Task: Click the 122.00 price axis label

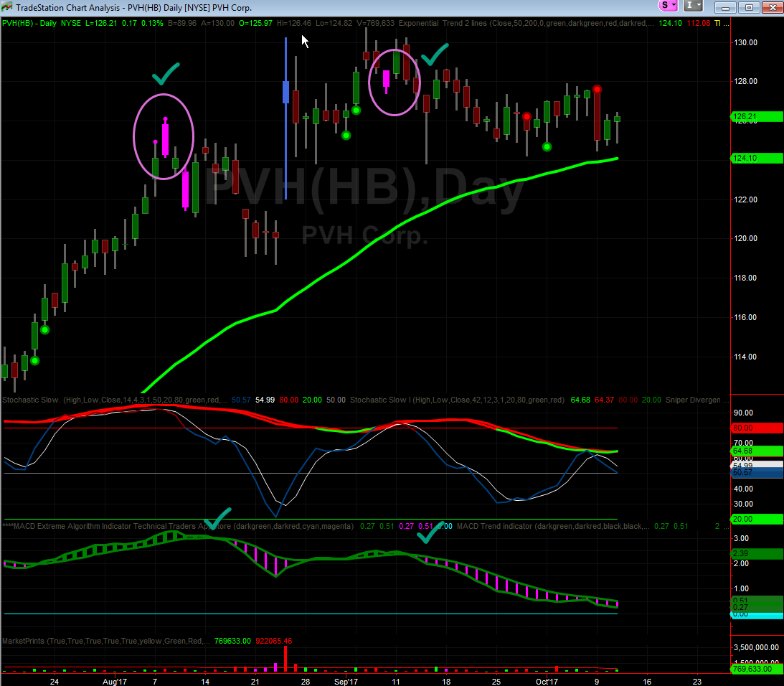Action: 745,199
